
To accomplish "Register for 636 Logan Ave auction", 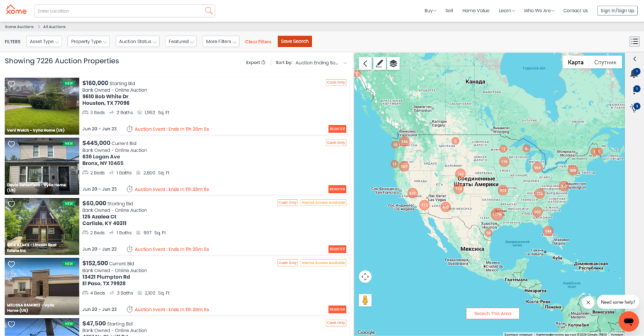I will click(x=337, y=189).
